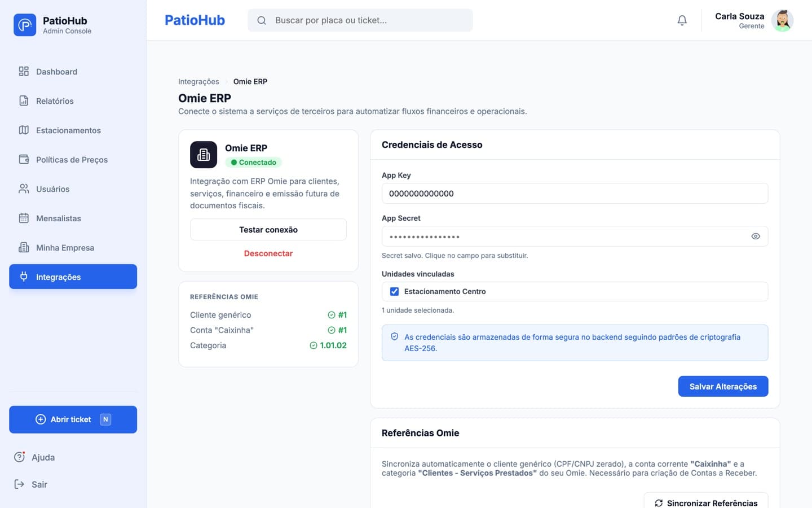Select Minha Empresa in sidebar
The width and height of the screenshot is (812, 508).
73,248
